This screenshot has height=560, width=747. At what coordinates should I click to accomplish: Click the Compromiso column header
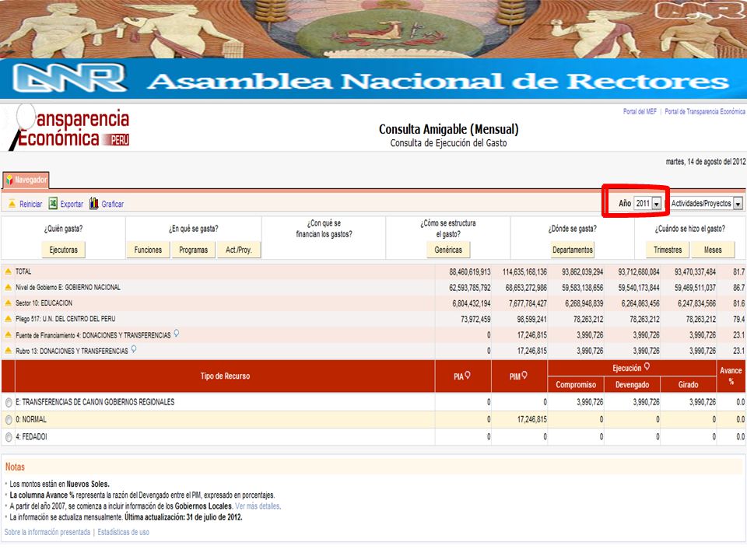[x=576, y=384]
